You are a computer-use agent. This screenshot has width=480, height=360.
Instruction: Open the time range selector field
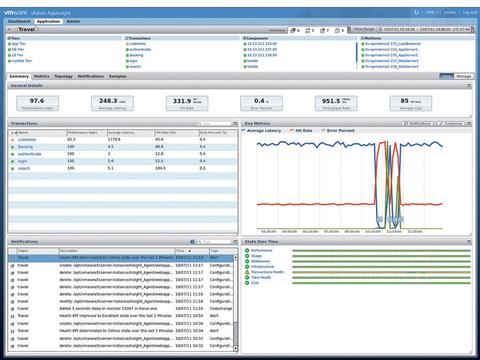(425, 30)
